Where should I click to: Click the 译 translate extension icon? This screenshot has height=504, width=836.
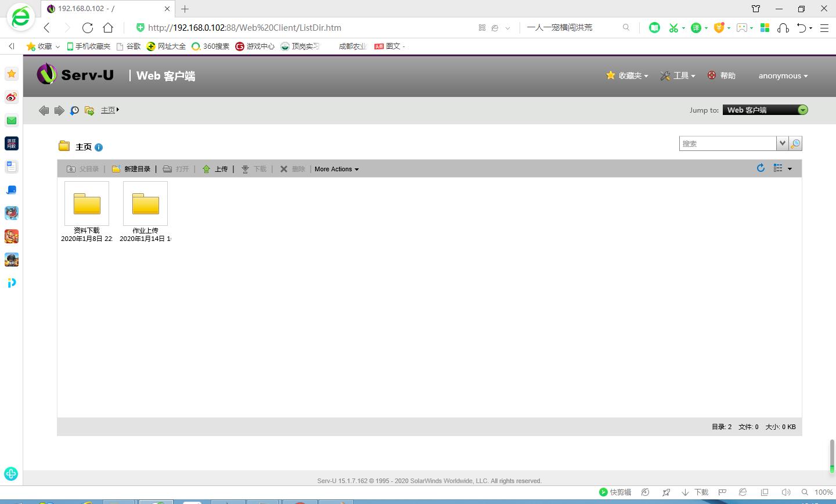696,27
